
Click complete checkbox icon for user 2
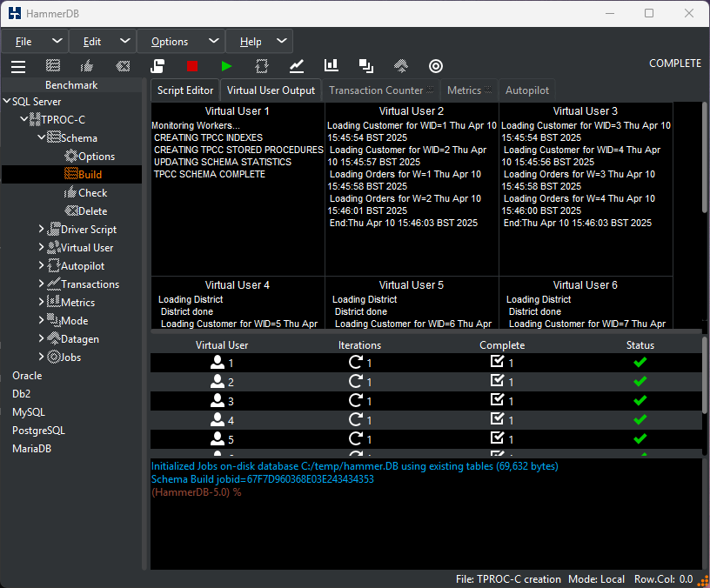[497, 381]
